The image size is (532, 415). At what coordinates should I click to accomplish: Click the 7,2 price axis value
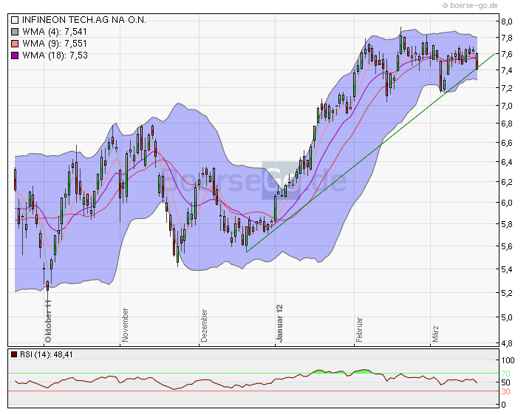tap(507, 88)
